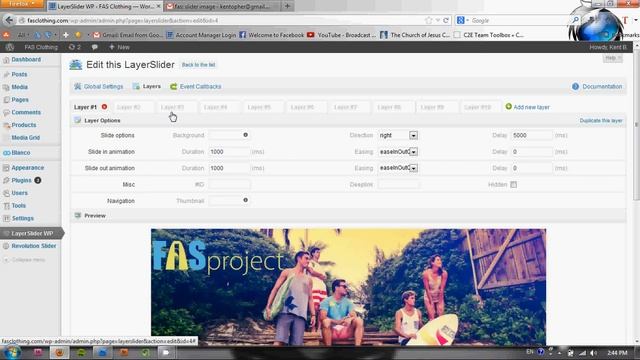The height and width of the screenshot is (360, 640).
Task: Open the Documentation link
Action: click(x=602, y=87)
